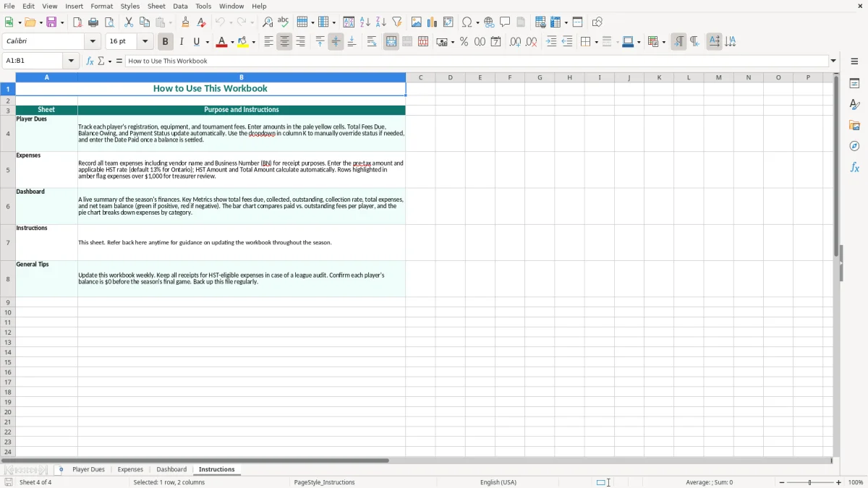Screen dimensions: 868x488
Task: Click the Insert Special Character omega icon
Action: [x=467, y=22]
